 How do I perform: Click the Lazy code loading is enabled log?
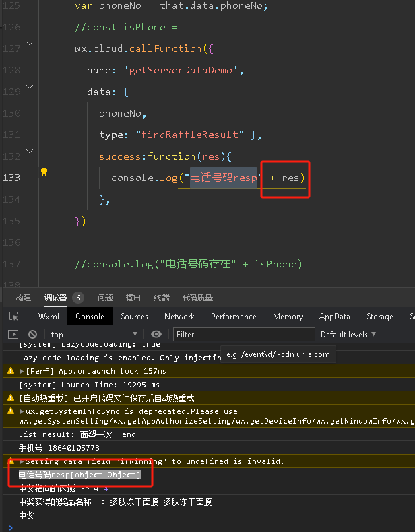tap(120, 358)
